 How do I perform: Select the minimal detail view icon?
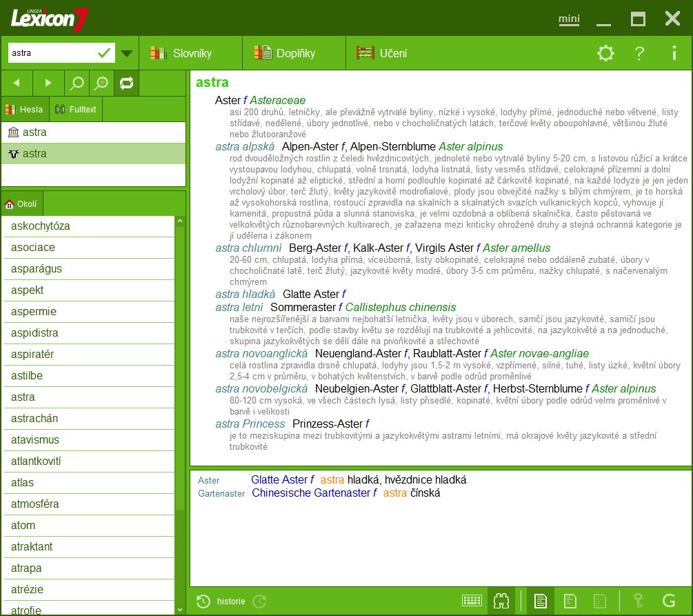(600, 601)
